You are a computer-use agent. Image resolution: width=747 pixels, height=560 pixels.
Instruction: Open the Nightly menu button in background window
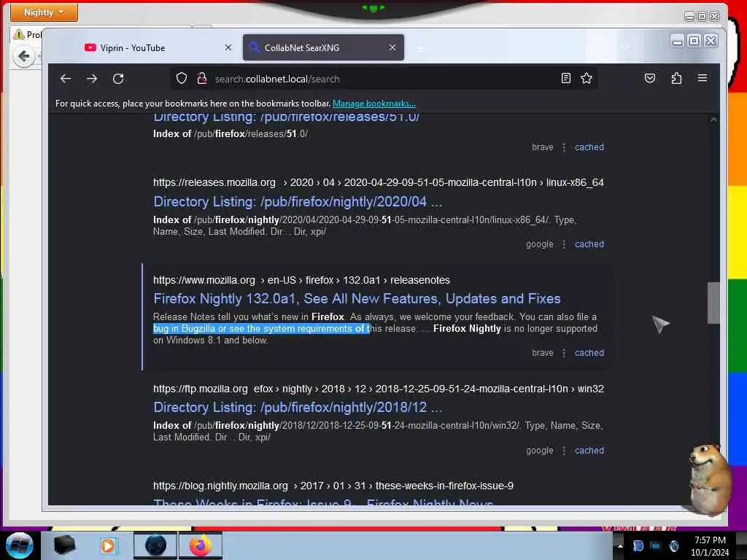[44, 12]
